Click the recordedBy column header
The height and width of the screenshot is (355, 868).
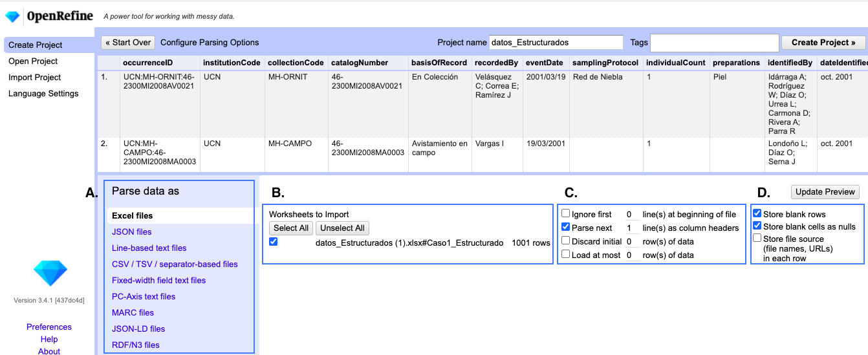pos(496,63)
